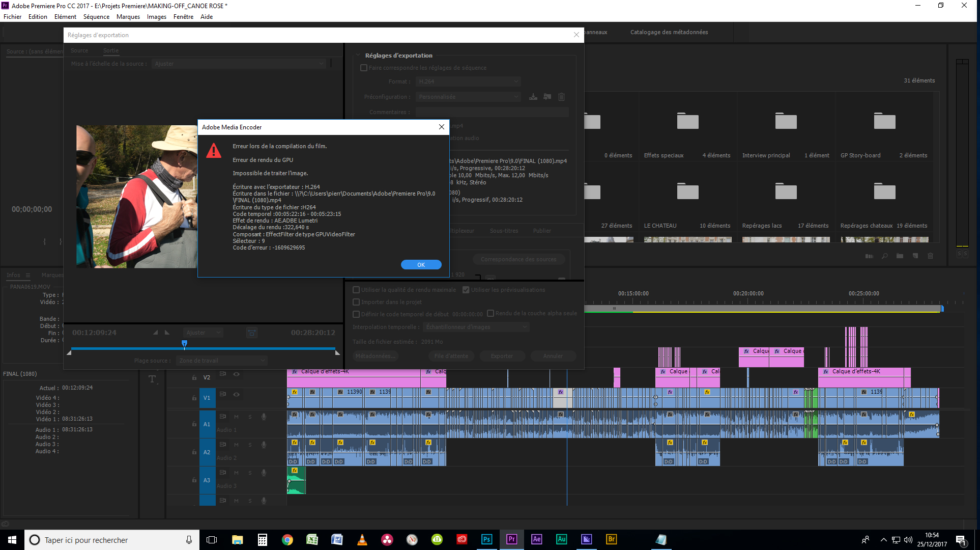Move the export preview playhead marker
Screen dimensions: 980x550
click(x=185, y=344)
